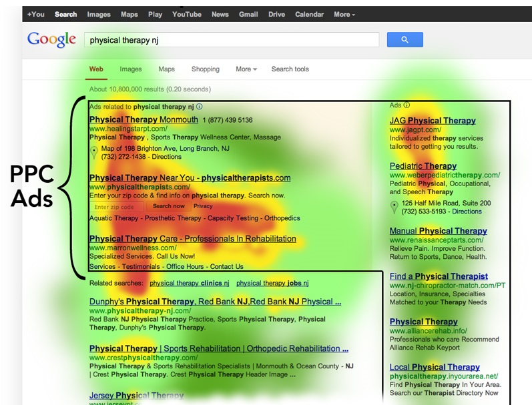This screenshot has height=405, width=532.
Task: Click the 'Enter zip code' field
Action: [117, 207]
